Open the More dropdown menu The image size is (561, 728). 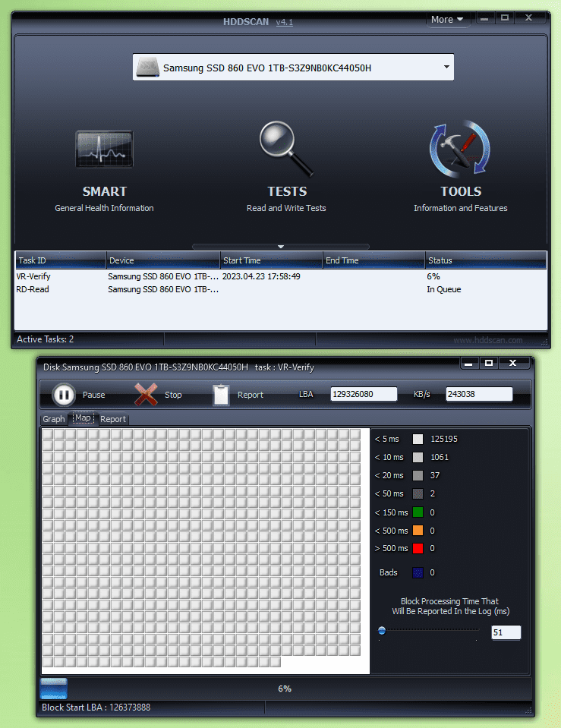[x=447, y=20]
